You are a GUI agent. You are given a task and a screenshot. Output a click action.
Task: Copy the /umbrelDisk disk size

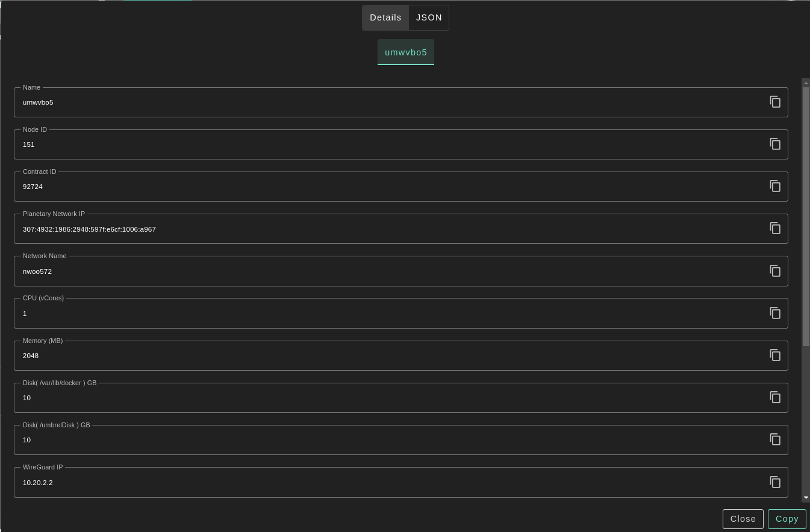775,439
